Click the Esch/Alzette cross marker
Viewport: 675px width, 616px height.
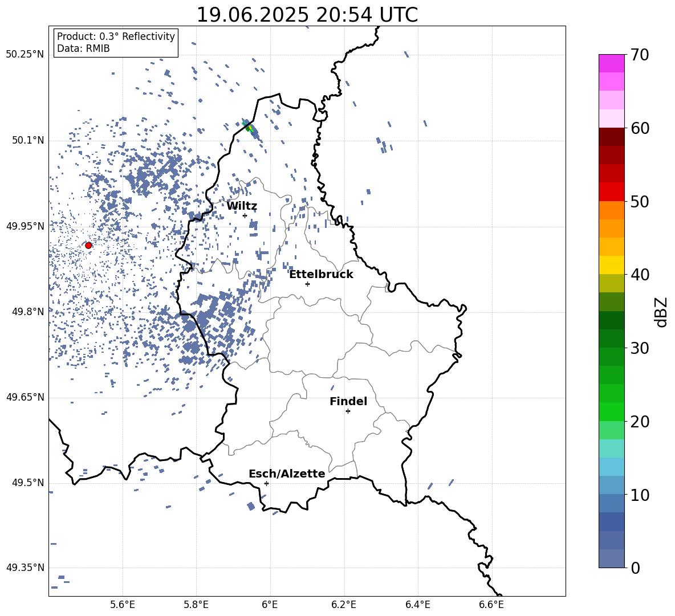(x=266, y=483)
